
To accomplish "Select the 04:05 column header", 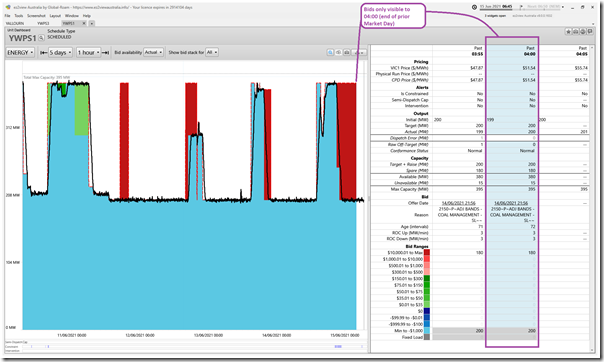I will 582,54.
